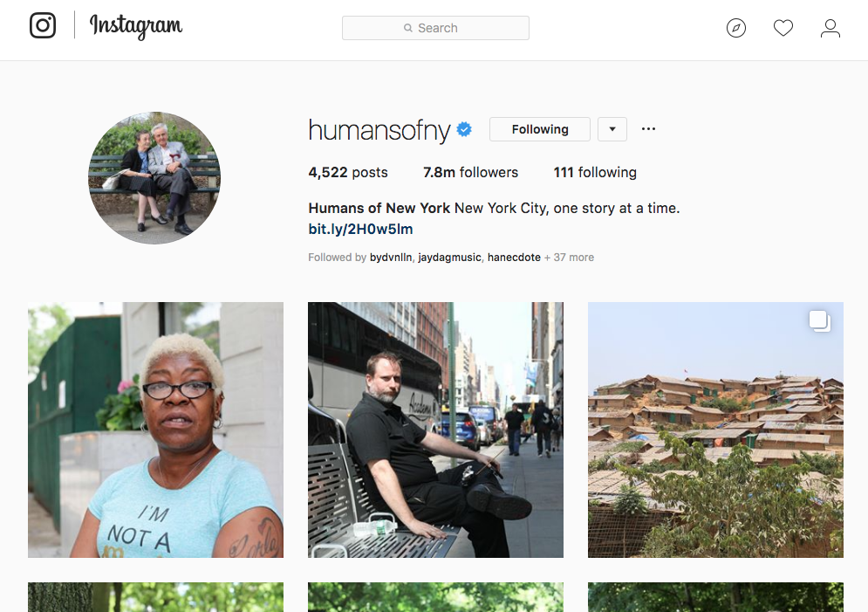Show the 111 following list
868x612 pixels.
click(x=595, y=172)
